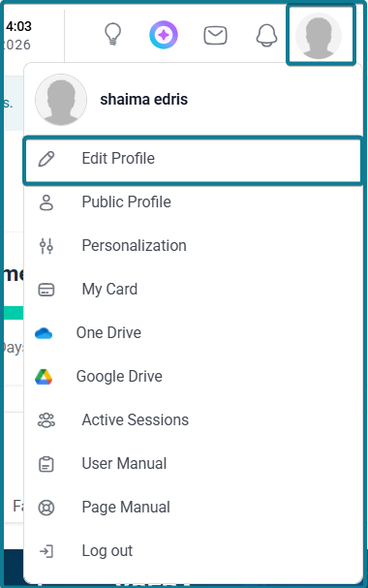This screenshot has height=588, width=368.
Task: Select the Edit Profile menu entry
Action: tap(193, 161)
